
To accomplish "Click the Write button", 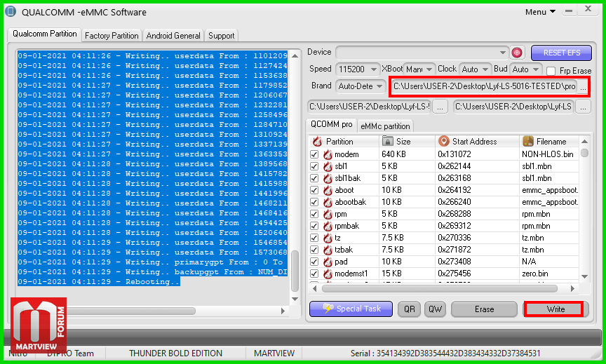I will pyautogui.click(x=555, y=309).
